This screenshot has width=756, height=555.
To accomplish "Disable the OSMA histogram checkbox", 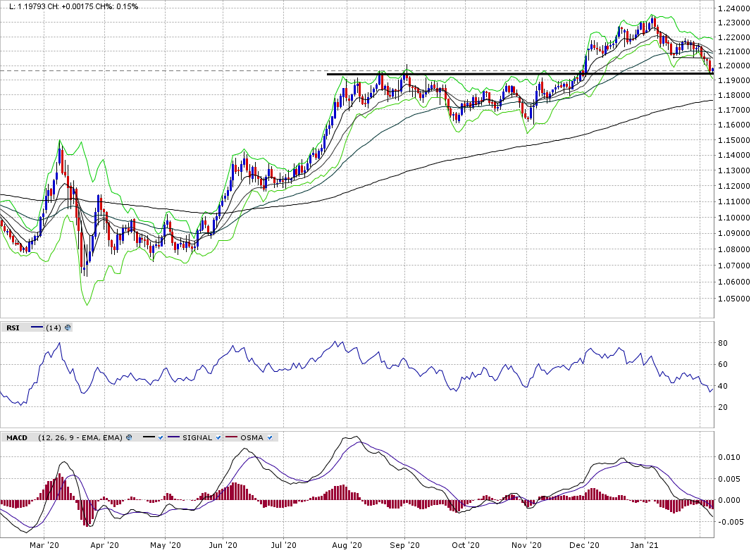I will [x=271, y=437].
